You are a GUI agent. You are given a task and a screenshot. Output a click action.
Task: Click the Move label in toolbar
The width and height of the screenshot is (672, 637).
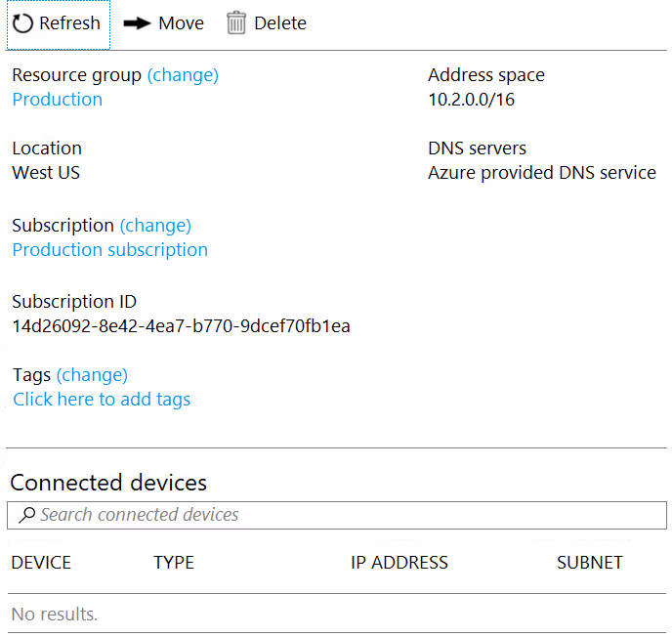(x=182, y=23)
